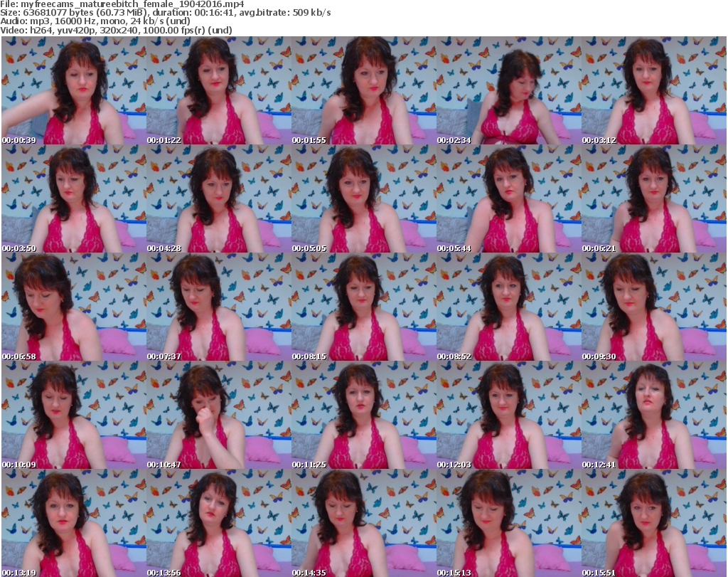Image resolution: width=728 pixels, height=577 pixels.
Task: Click the thumbnail timestamped 00:13:19
Action: click(x=74, y=523)
